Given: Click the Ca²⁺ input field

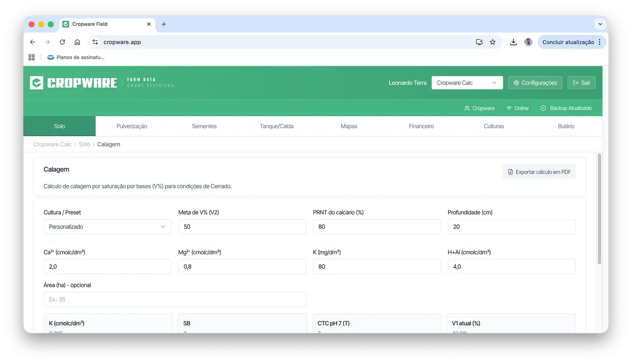Looking at the screenshot, I should pyautogui.click(x=107, y=267).
